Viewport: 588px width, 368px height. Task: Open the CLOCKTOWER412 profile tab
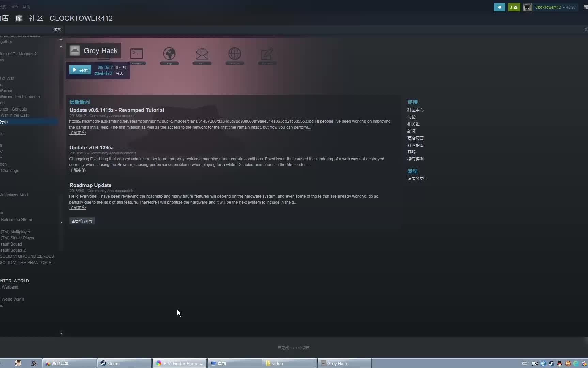pyautogui.click(x=81, y=18)
